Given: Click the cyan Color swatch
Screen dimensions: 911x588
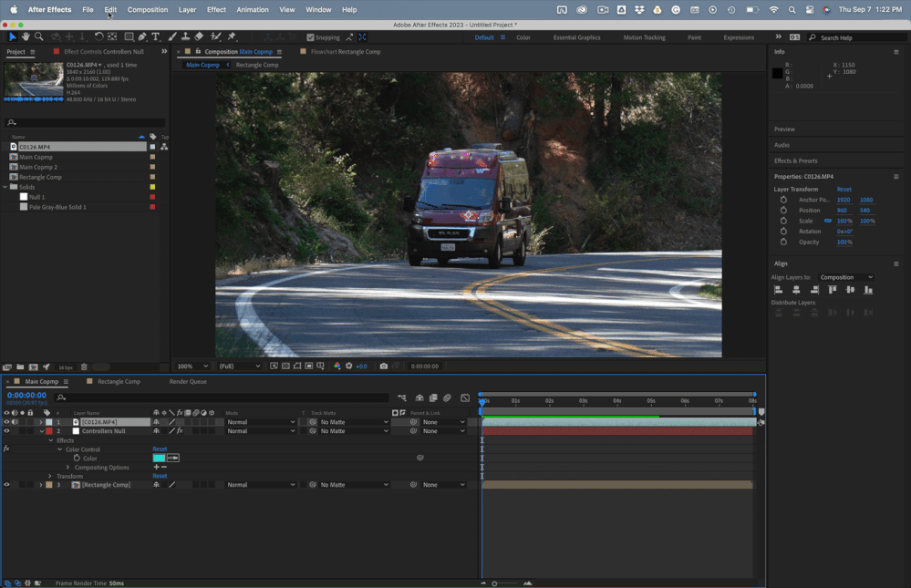Looking at the screenshot, I should [159, 458].
